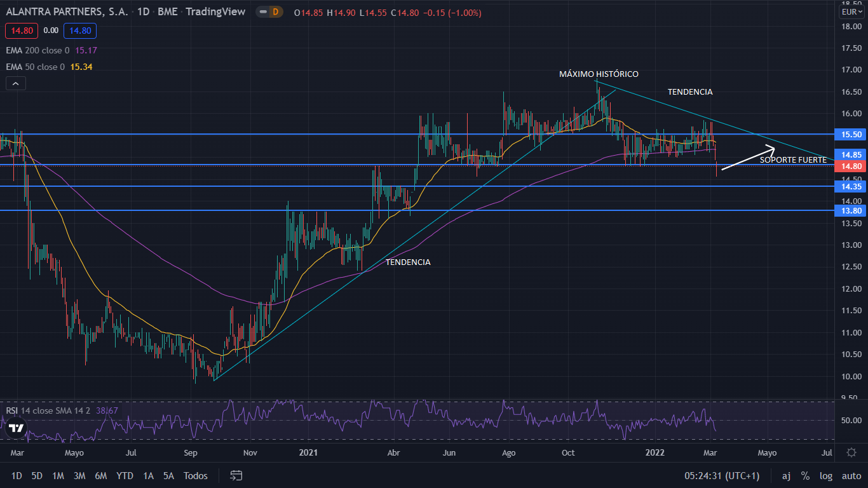Click the 15.50 price level label
Screen dimensions: 868x488
point(851,135)
